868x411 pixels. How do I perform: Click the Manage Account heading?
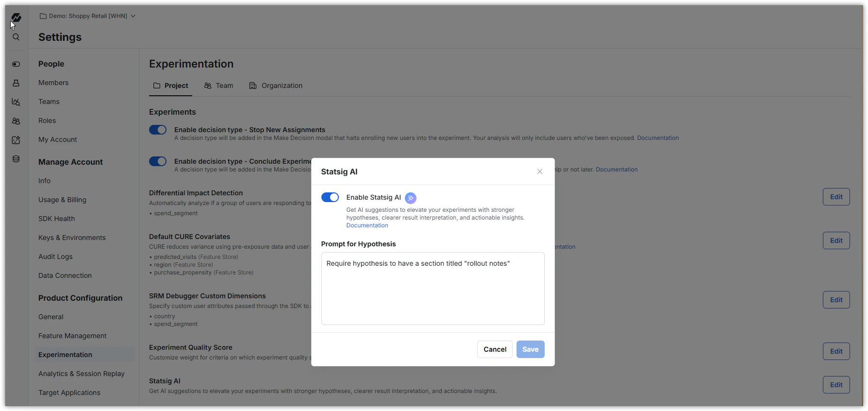70,162
